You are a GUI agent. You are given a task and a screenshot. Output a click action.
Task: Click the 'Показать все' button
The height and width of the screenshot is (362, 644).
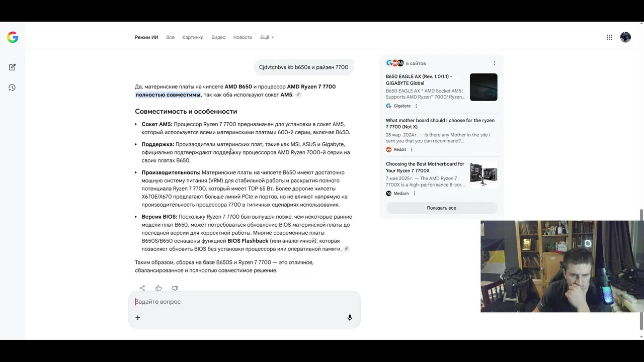point(442,208)
